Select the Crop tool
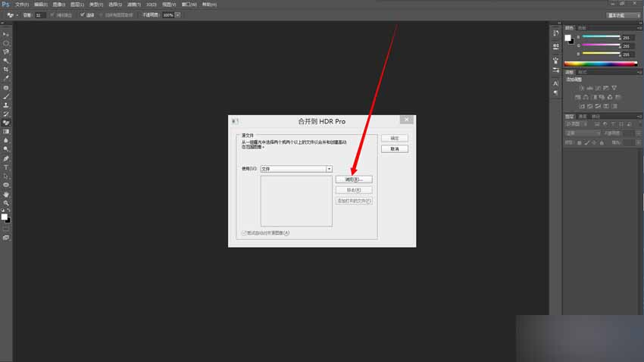The height and width of the screenshot is (362, 644). 6,70
